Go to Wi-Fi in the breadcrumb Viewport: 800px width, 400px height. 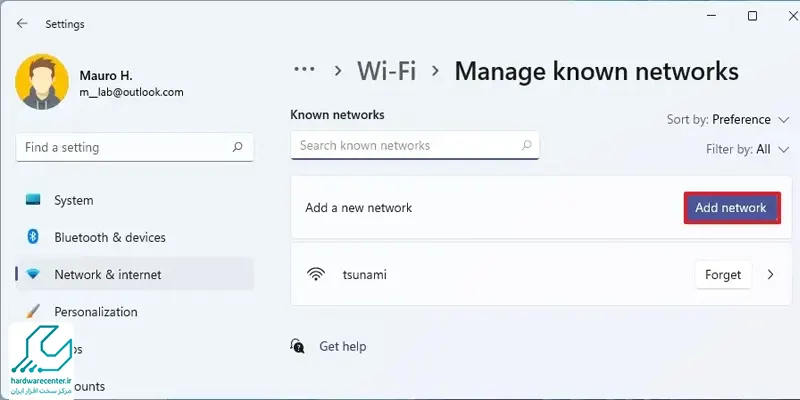click(x=386, y=70)
